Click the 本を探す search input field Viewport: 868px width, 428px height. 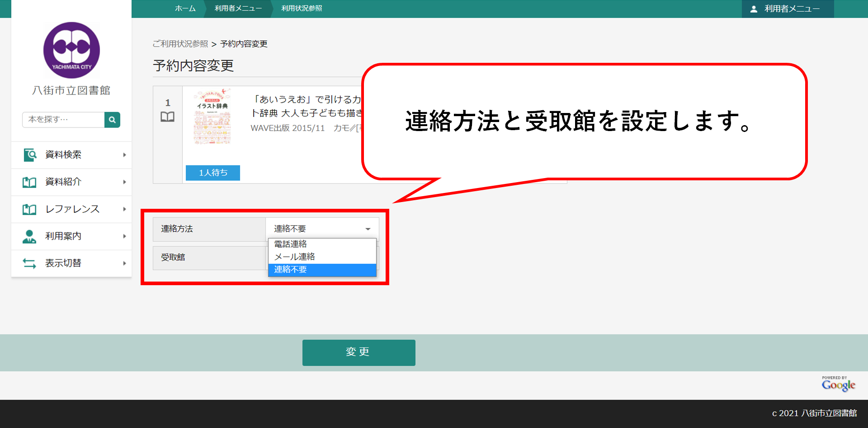coord(63,120)
